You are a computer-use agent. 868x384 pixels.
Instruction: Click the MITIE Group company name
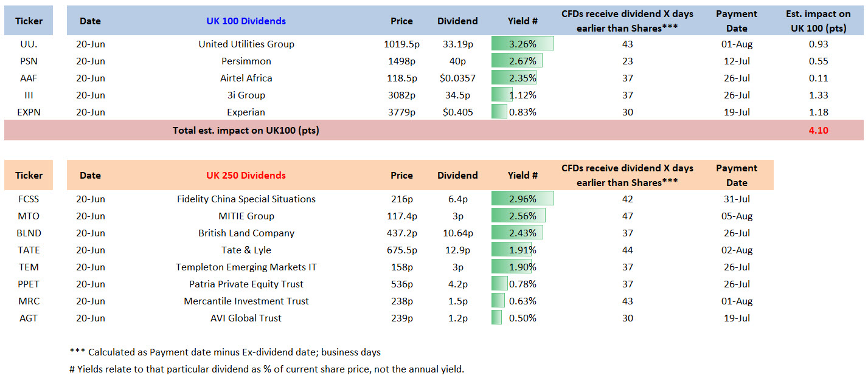point(246,216)
